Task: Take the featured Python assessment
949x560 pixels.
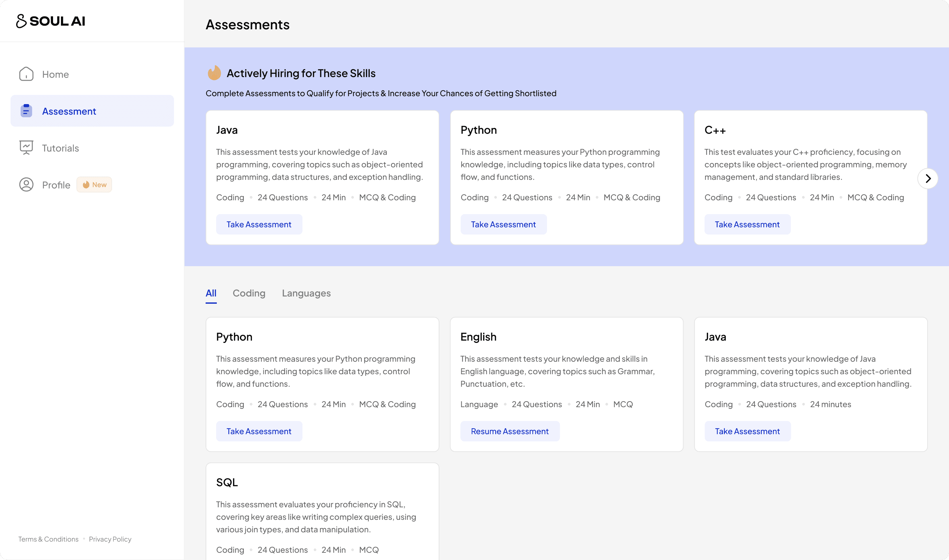Action: coord(503,225)
